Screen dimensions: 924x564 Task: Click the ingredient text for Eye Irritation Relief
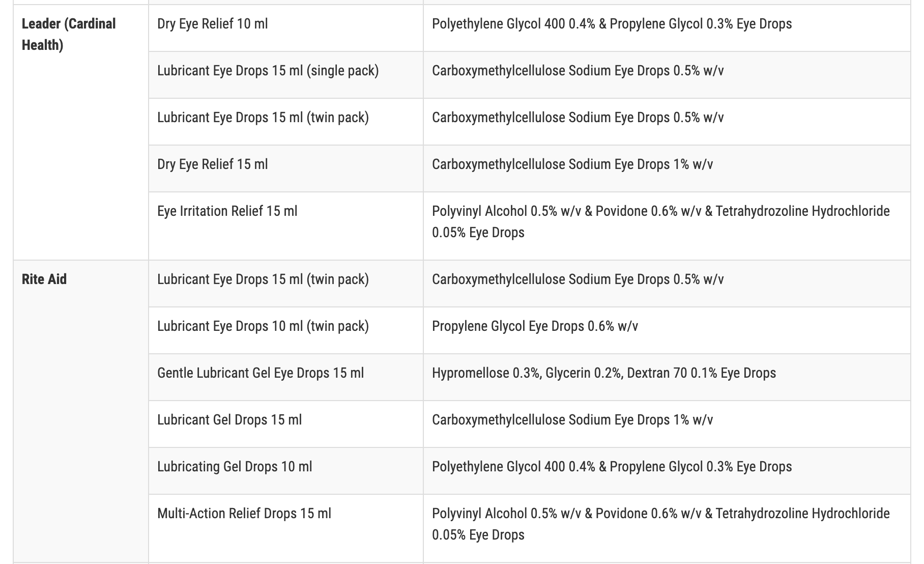[660, 221]
